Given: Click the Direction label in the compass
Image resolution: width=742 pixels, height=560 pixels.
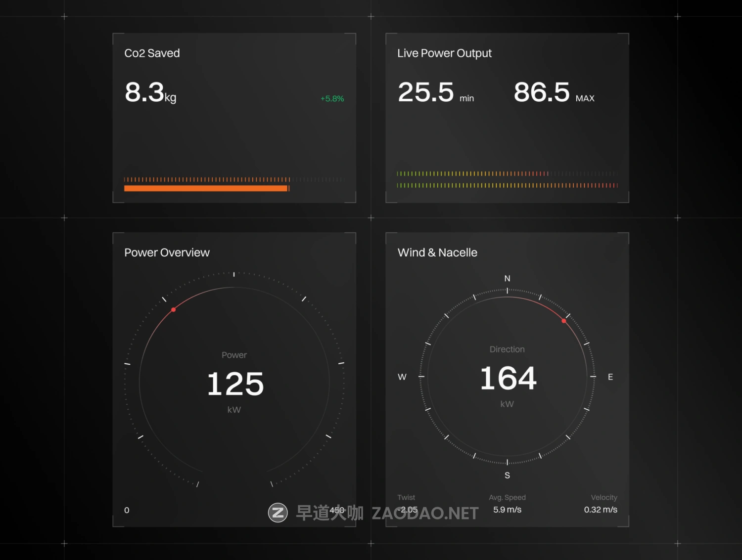Looking at the screenshot, I should pyautogui.click(x=507, y=349).
